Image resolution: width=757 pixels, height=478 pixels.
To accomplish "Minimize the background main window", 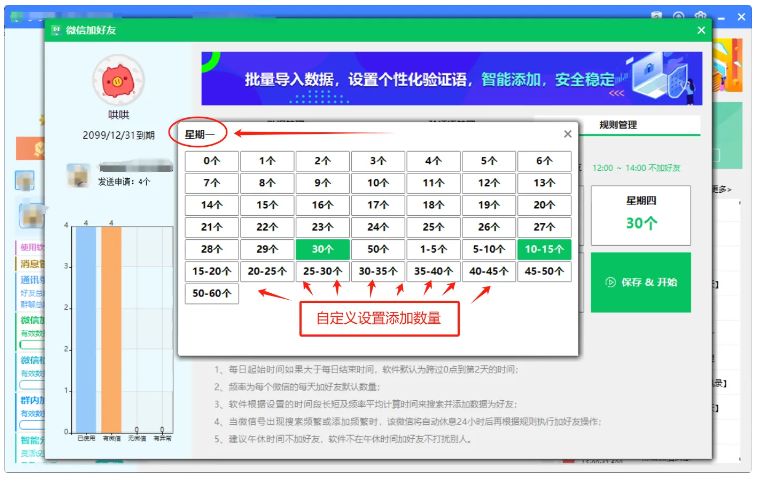I will point(721,17).
